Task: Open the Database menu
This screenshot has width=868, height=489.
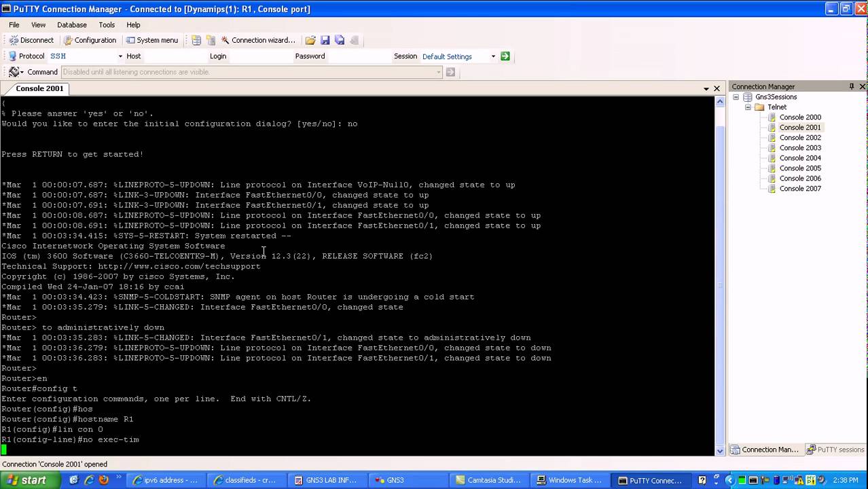Action: pyautogui.click(x=71, y=24)
